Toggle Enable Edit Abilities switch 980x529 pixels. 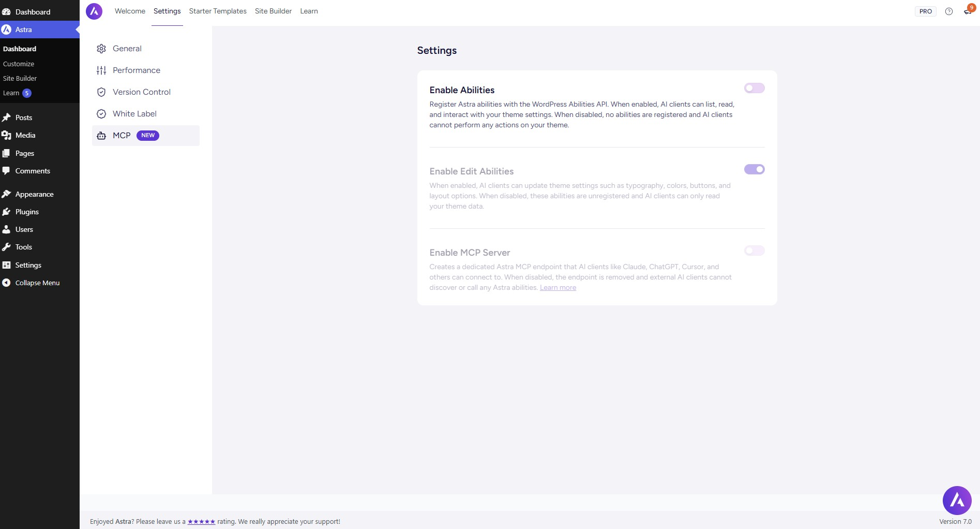tap(755, 169)
